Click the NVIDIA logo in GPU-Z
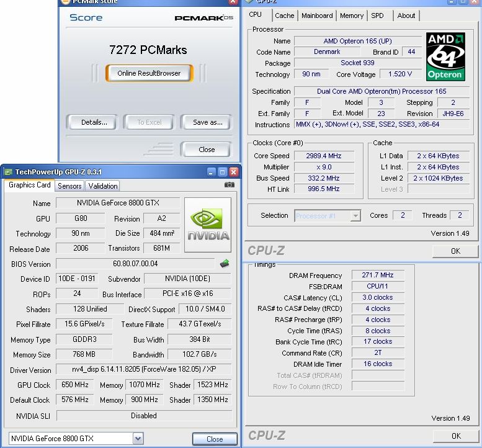482x448 pixels. pyautogui.click(x=208, y=225)
